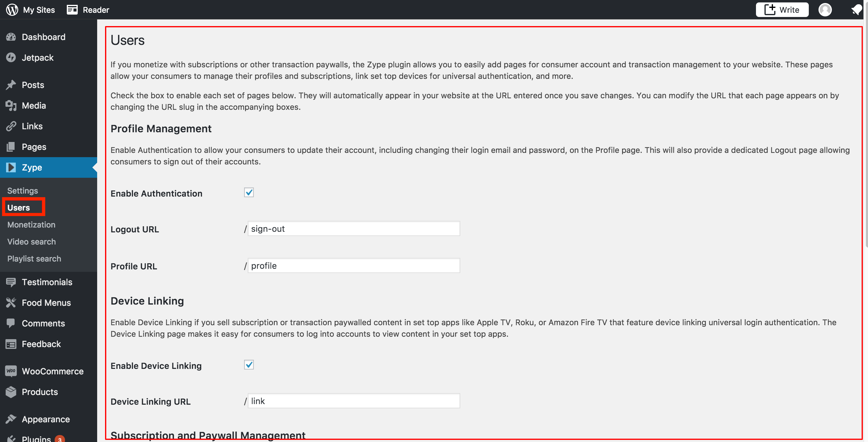Click the Enable Authentication label
Image resolution: width=868 pixels, height=442 pixels.
click(156, 194)
